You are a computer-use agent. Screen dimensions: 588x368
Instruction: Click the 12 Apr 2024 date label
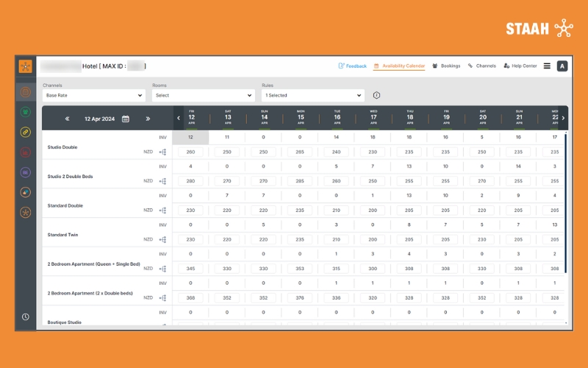click(x=99, y=118)
